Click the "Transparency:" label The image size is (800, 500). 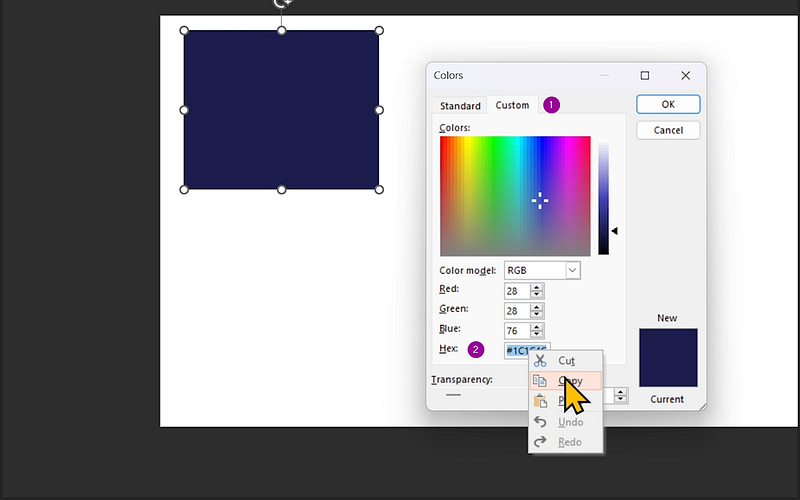[x=462, y=380]
